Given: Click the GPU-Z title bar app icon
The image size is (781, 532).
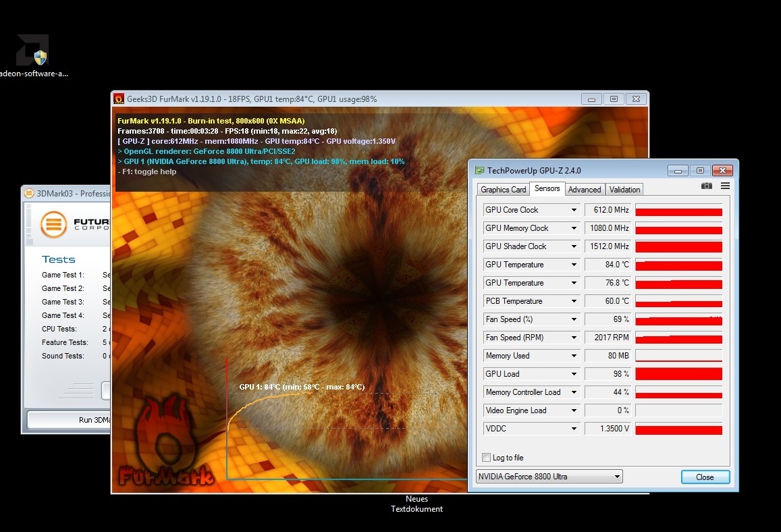Looking at the screenshot, I should coord(479,171).
